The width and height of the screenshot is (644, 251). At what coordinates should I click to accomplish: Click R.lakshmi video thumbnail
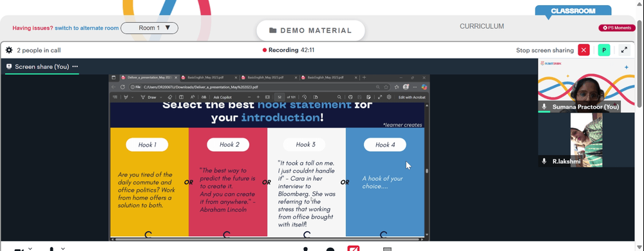pos(586,140)
